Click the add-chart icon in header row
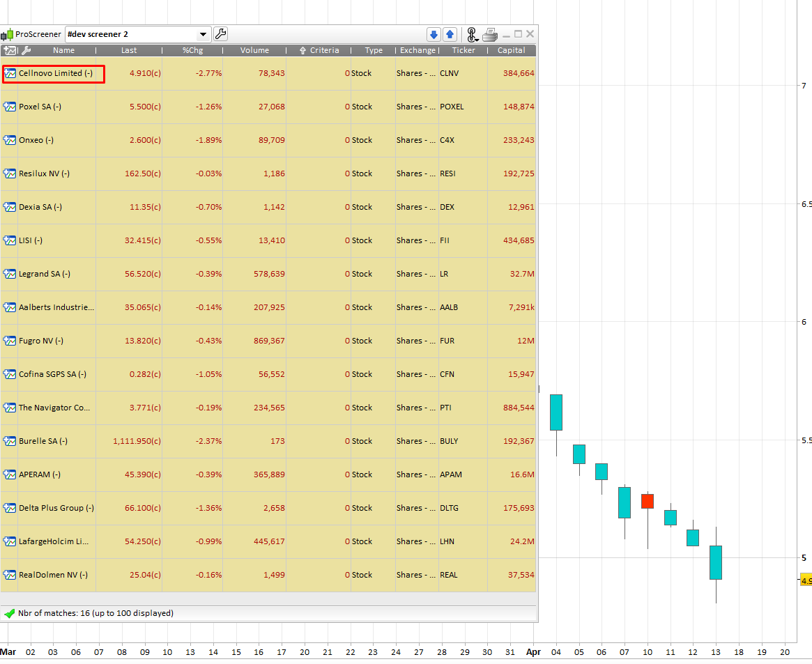This screenshot has width=812, height=664. point(10,50)
